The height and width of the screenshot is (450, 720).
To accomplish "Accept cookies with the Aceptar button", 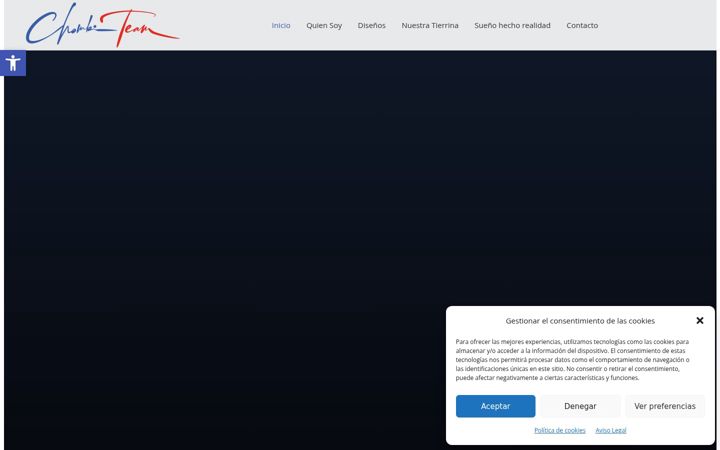I will point(495,406).
